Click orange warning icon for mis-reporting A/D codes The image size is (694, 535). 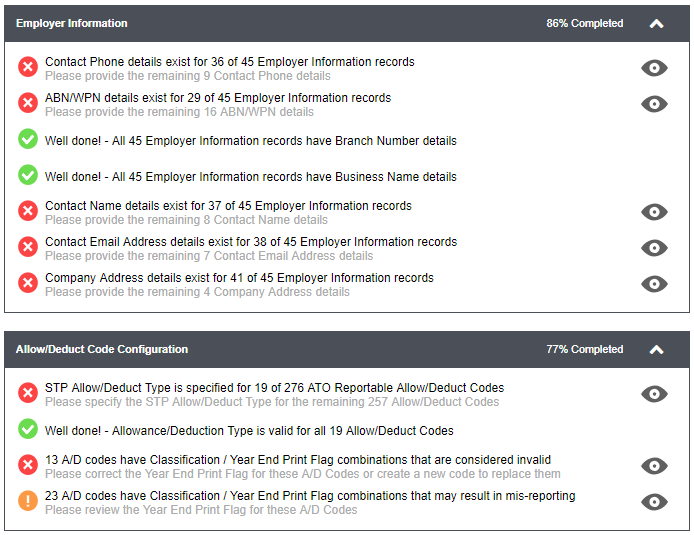tap(28, 502)
